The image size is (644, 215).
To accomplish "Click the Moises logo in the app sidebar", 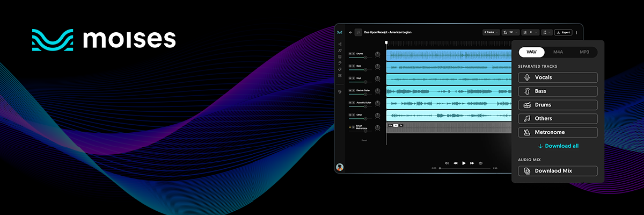I will click(340, 32).
